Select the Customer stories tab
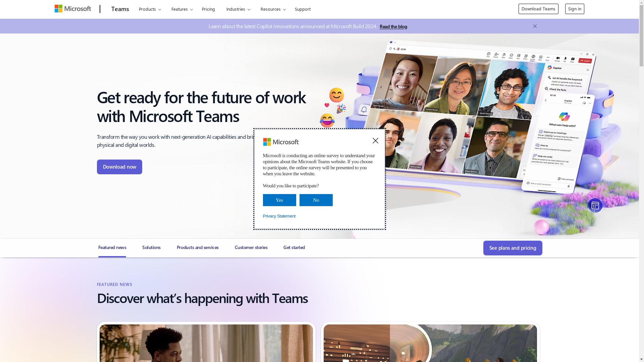This screenshot has width=644, height=362. click(x=251, y=247)
